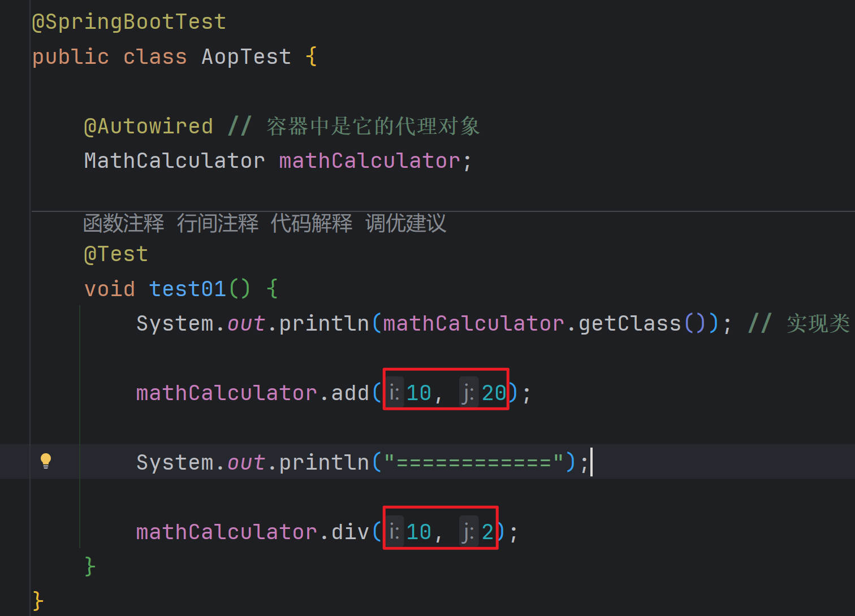855x616 pixels.
Task: Click the equals-sign string literal
Action: click(x=474, y=462)
